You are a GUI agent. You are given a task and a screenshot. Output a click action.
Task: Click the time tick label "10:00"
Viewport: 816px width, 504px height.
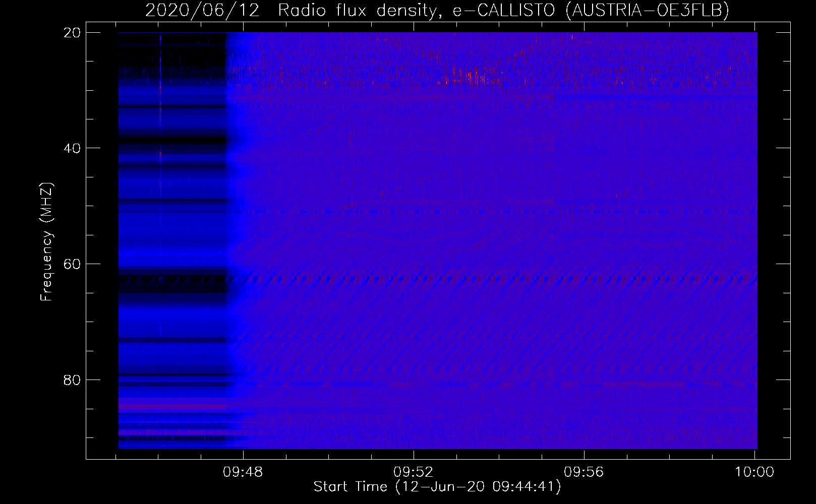[754, 472]
